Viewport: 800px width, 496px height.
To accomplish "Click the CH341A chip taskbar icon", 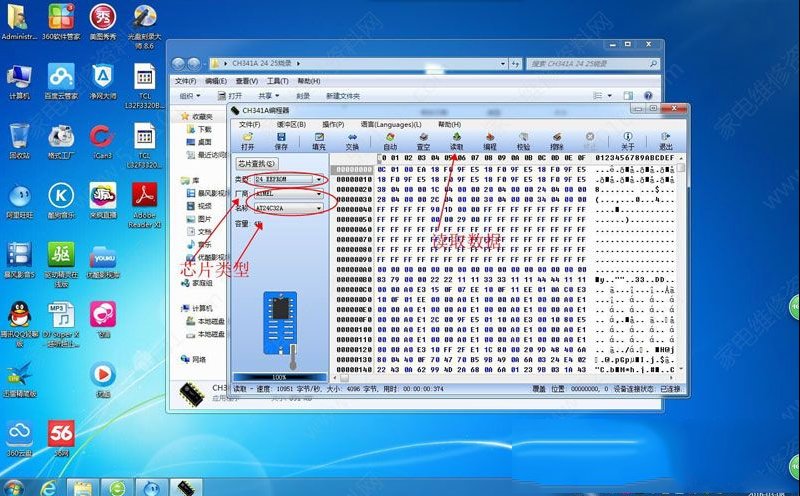I will [x=186, y=487].
